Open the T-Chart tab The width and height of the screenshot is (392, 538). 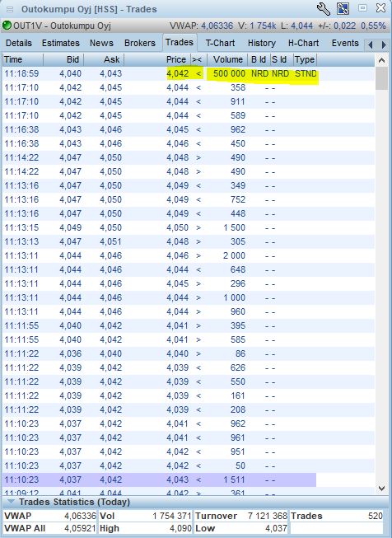pos(220,43)
